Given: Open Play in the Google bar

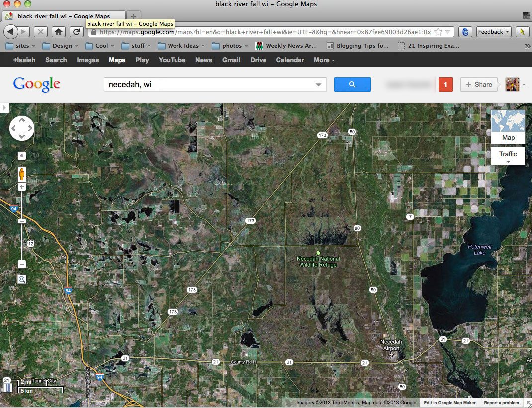Looking at the screenshot, I should tap(142, 60).
